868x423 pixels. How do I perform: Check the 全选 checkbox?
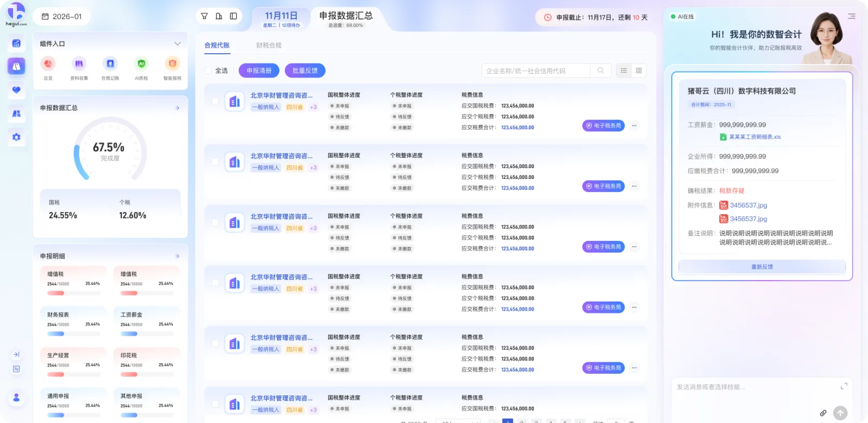tap(208, 70)
